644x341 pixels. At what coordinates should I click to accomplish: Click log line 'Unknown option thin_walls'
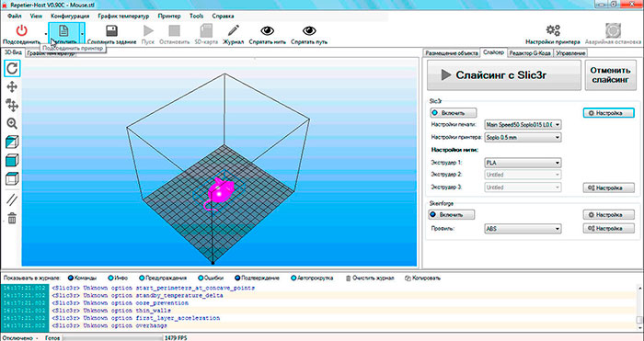click(111, 311)
